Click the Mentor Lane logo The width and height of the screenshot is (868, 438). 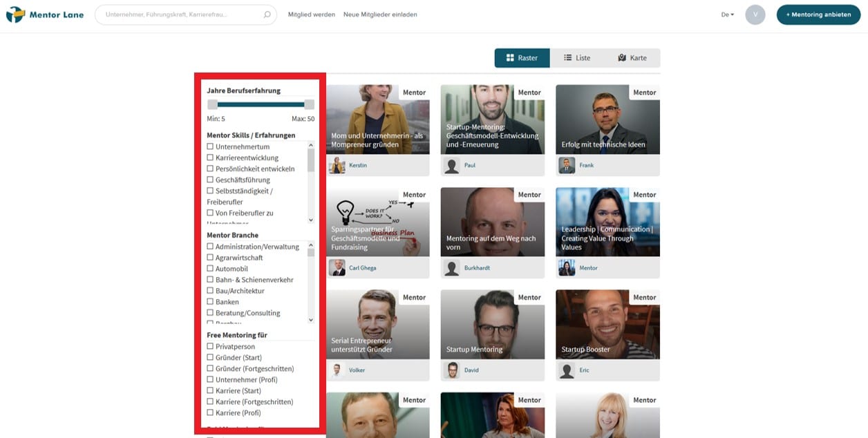pyautogui.click(x=45, y=15)
